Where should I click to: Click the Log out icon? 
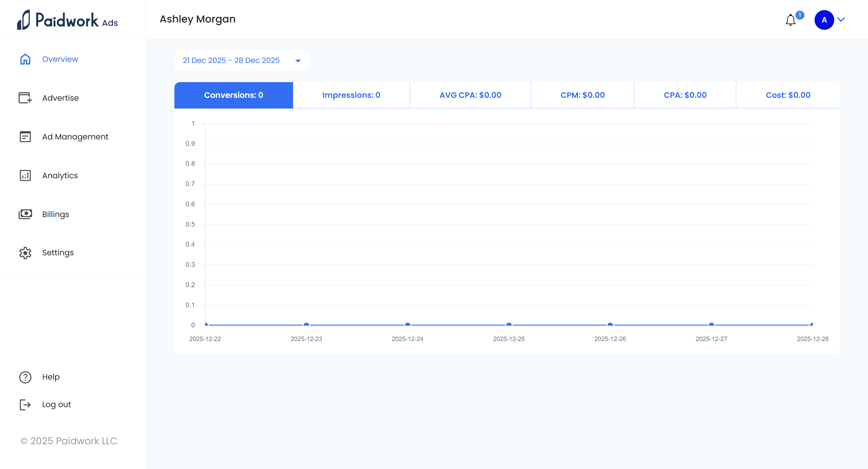24,404
